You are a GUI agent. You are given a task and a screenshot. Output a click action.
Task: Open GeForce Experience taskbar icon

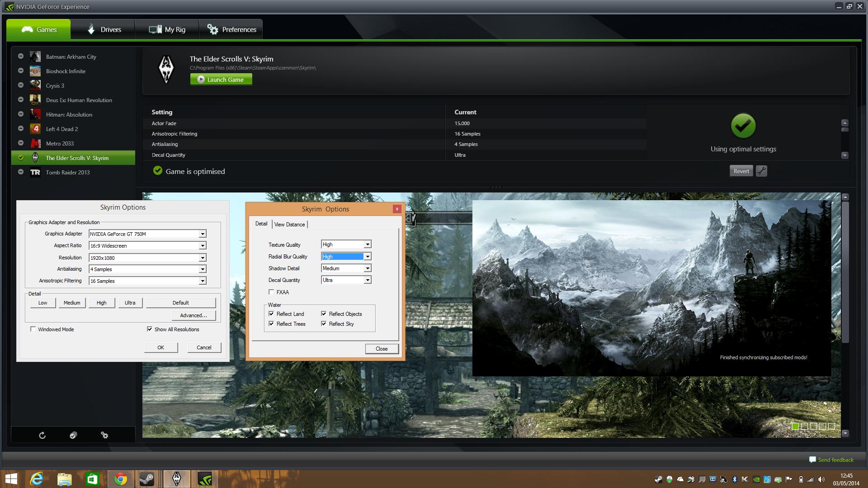tap(205, 479)
